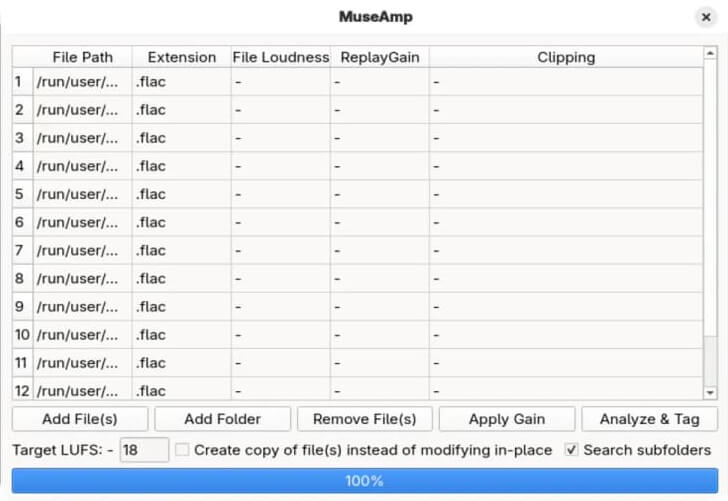
Task: Click .flac extension cell in row 6
Action: pyautogui.click(x=182, y=222)
